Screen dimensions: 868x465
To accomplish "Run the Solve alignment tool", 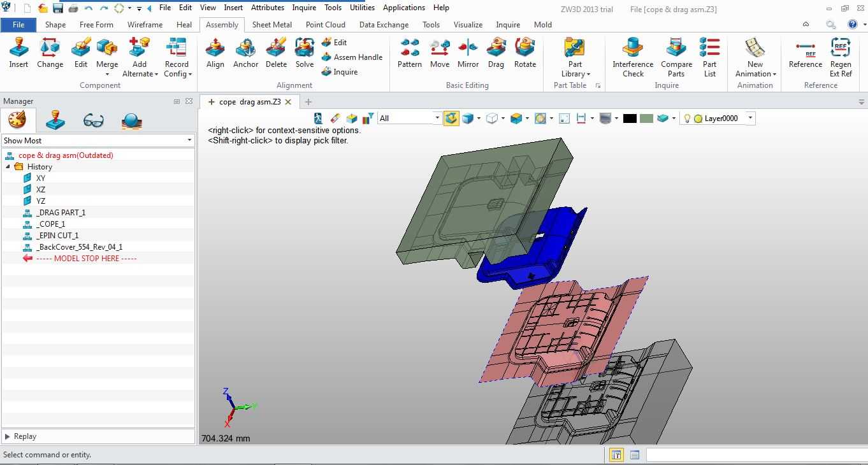I will [305, 54].
